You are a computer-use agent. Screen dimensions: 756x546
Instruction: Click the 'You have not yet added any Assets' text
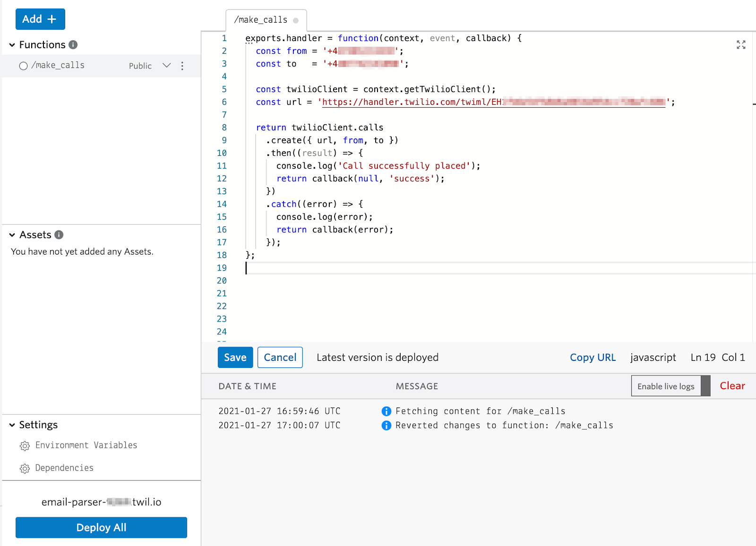tap(82, 252)
